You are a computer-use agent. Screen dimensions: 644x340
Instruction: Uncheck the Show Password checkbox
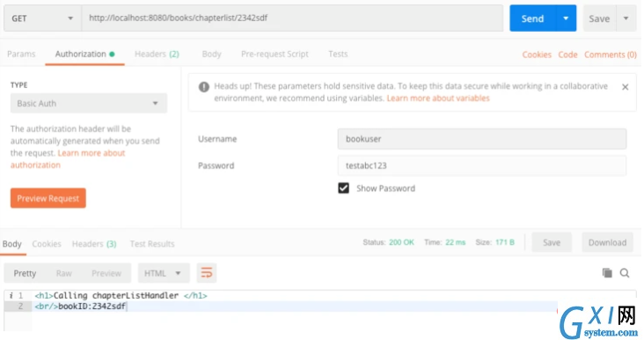(x=344, y=188)
